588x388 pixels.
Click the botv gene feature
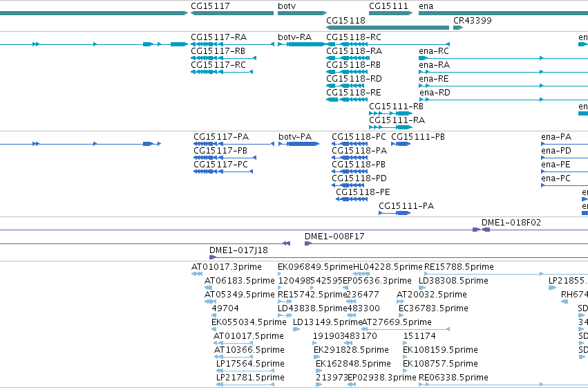(302, 13)
